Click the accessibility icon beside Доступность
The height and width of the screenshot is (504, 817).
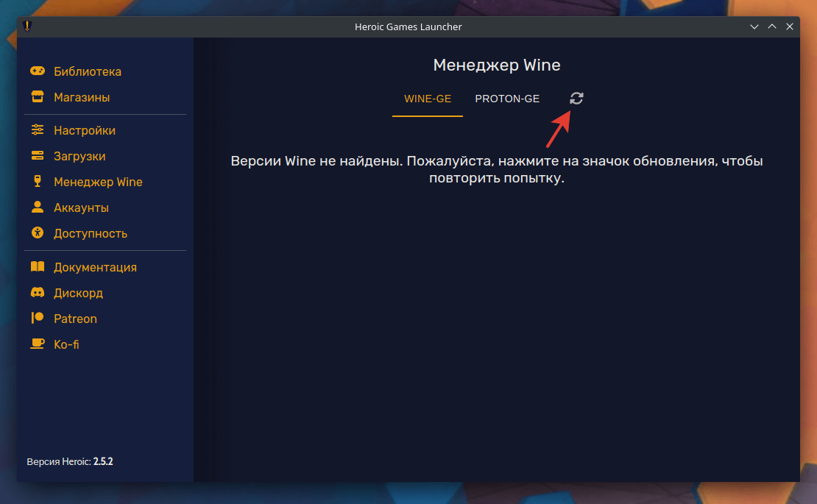coord(38,233)
